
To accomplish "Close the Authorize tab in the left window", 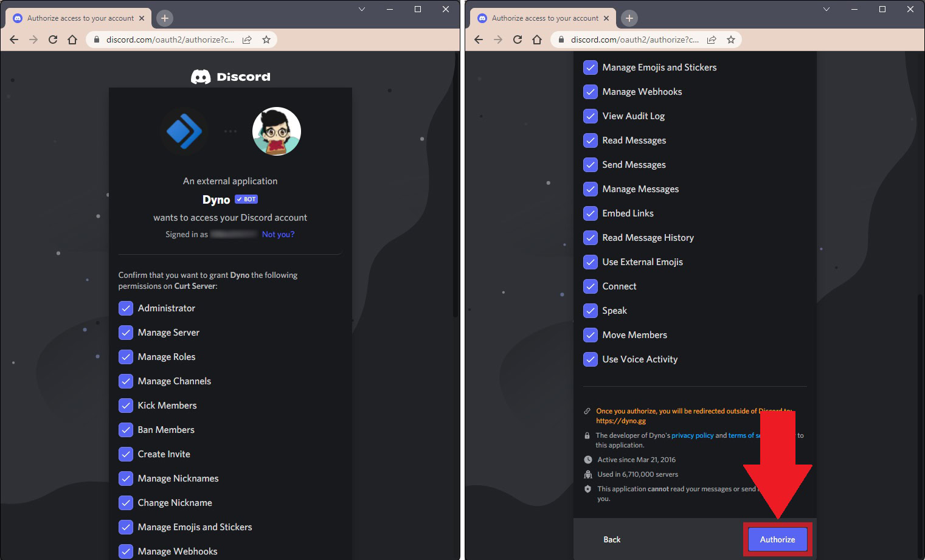I will click(x=142, y=18).
